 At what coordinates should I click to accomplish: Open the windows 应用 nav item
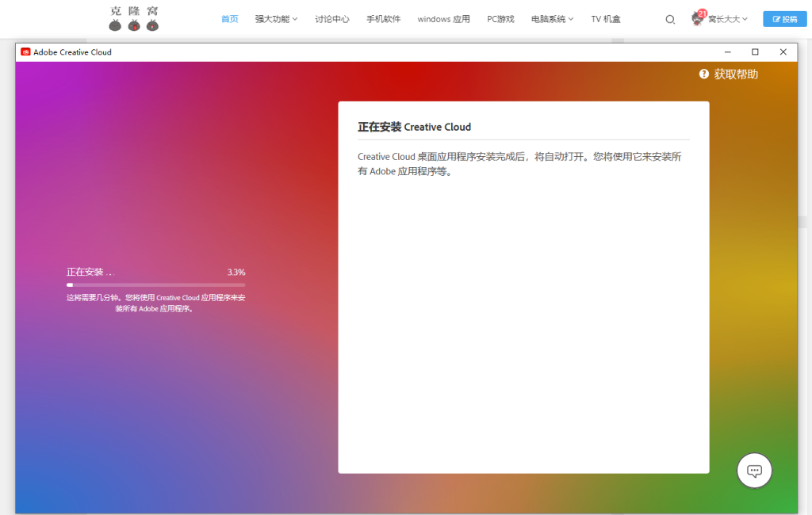(x=444, y=19)
